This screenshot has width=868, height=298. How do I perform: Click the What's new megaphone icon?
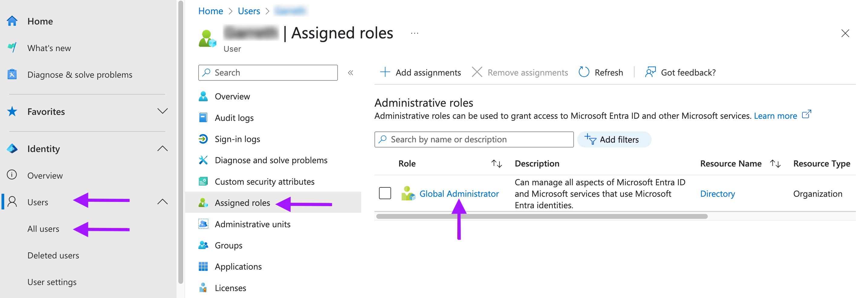(x=12, y=47)
